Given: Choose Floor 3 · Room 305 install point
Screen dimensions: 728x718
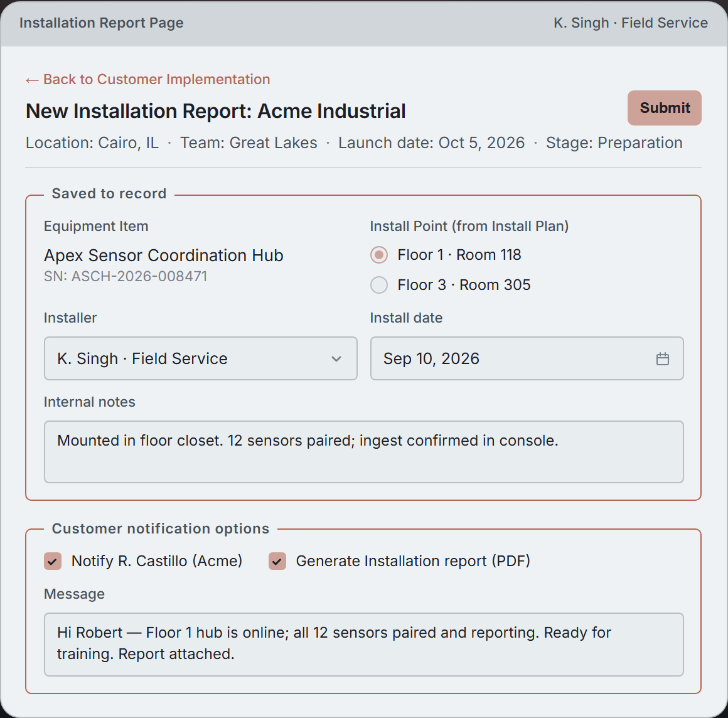Looking at the screenshot, I should (x=379, y=285).
